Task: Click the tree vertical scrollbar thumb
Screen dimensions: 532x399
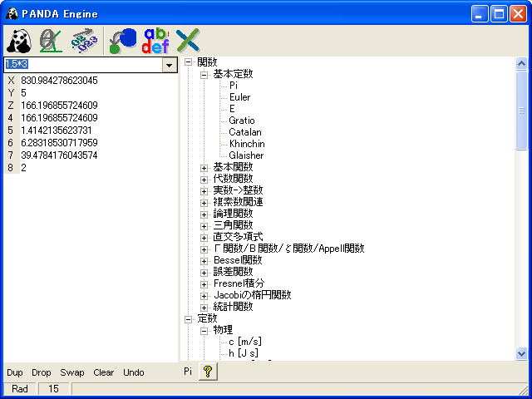Action: point(521,111)
